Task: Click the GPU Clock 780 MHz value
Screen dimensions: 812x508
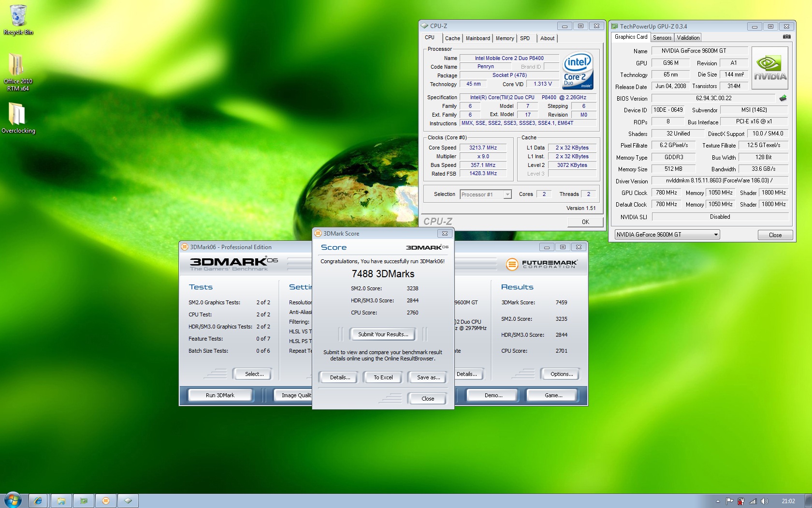Action: (x=666, y=193)
